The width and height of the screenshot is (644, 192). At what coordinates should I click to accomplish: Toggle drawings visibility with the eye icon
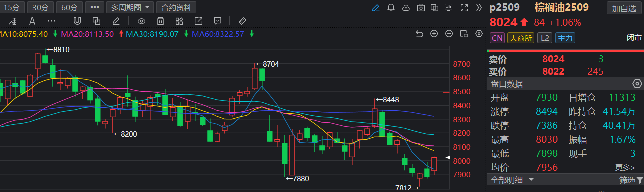coord(141,21)
